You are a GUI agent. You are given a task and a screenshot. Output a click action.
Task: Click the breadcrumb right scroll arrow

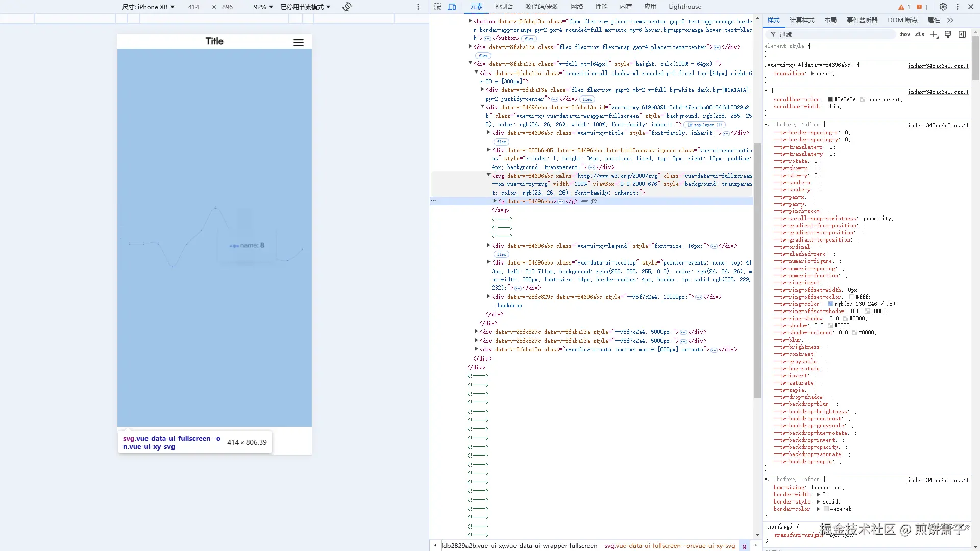756,545
